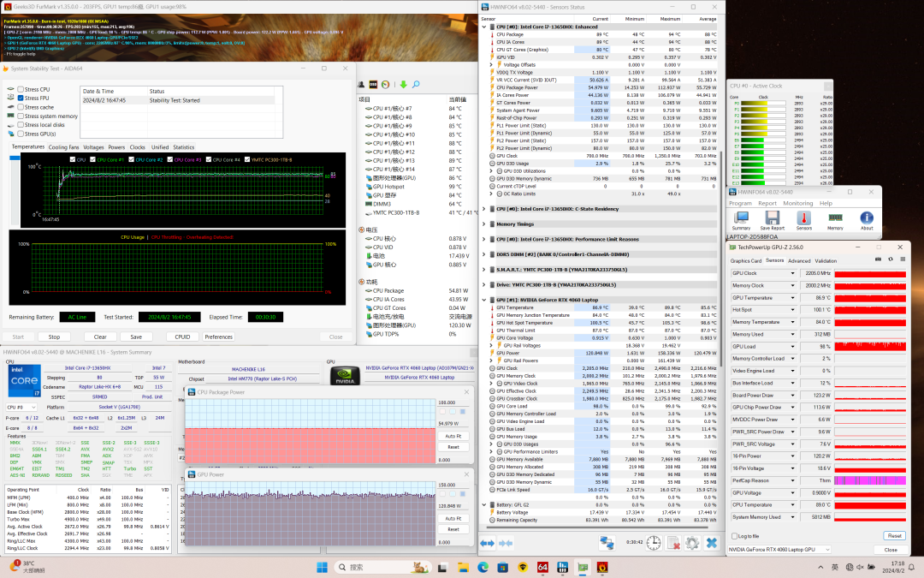
Task: Uncheck the Stress FPU checkbox
Action: 21,98
